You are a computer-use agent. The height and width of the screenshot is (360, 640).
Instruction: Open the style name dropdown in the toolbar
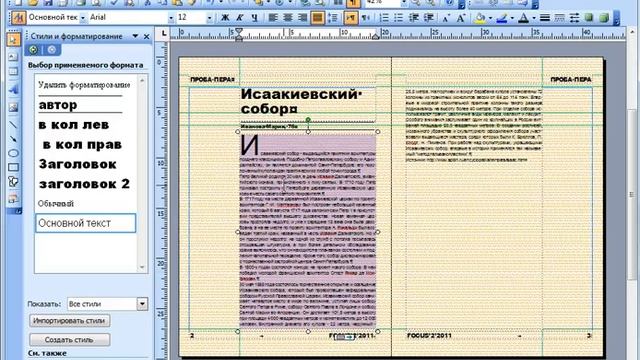coord(83,18)
